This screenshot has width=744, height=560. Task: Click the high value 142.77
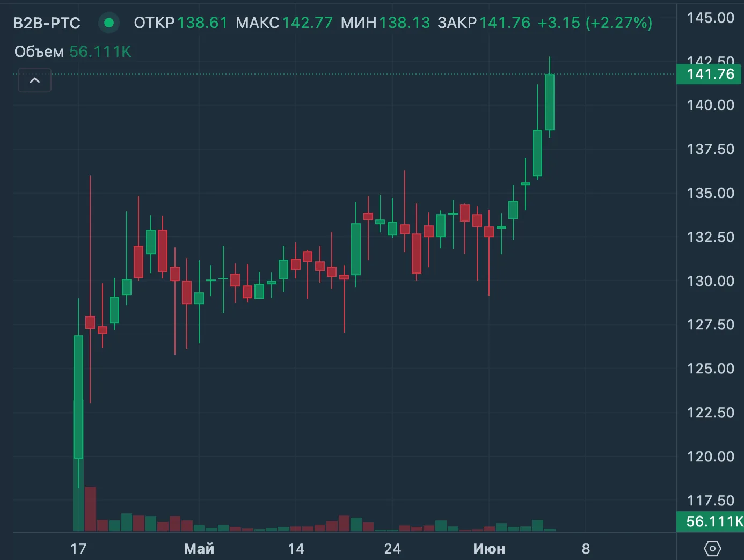click(308, 23)
